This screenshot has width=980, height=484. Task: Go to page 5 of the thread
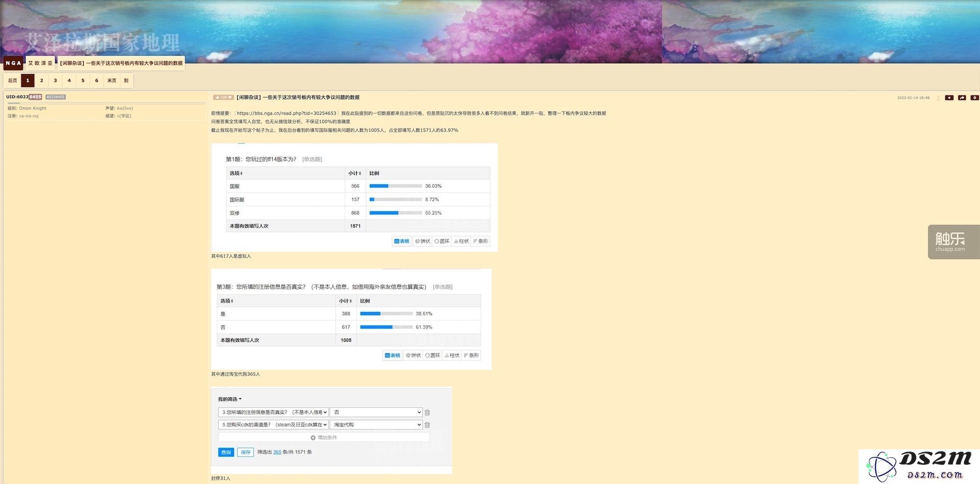[x=83, y=80]
